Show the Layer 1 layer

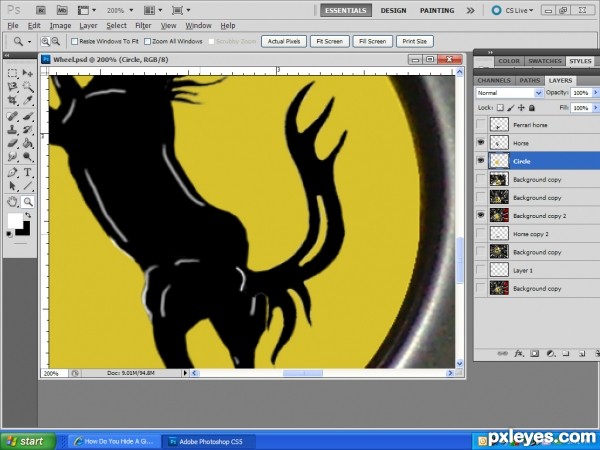[x=481, y=270]
